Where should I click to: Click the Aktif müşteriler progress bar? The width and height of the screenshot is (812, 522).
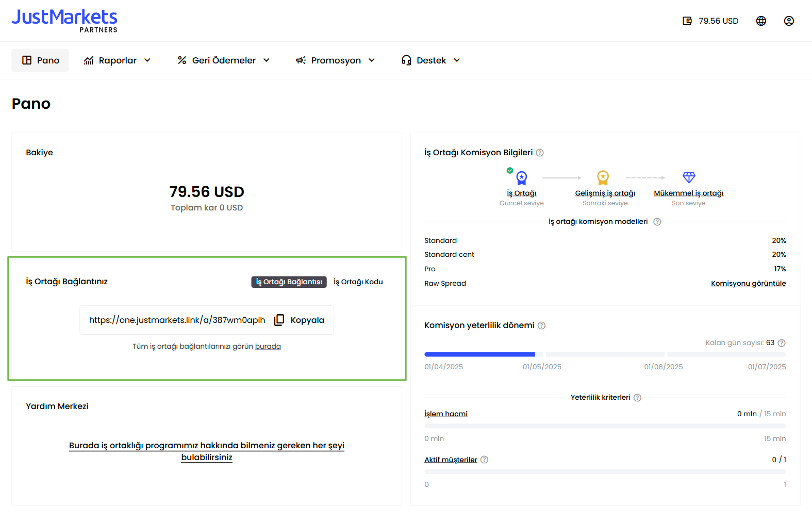coord(605,472)
